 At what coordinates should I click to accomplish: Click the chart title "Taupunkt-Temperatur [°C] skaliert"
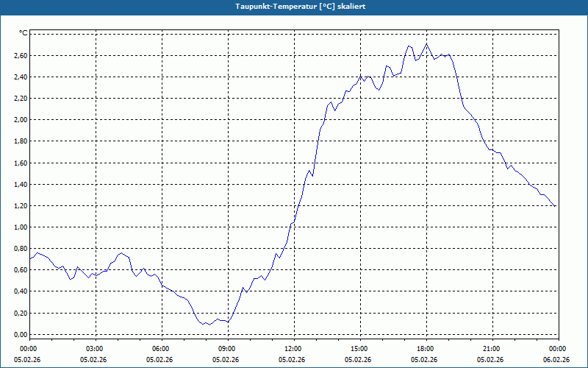(x=301, y=7)
